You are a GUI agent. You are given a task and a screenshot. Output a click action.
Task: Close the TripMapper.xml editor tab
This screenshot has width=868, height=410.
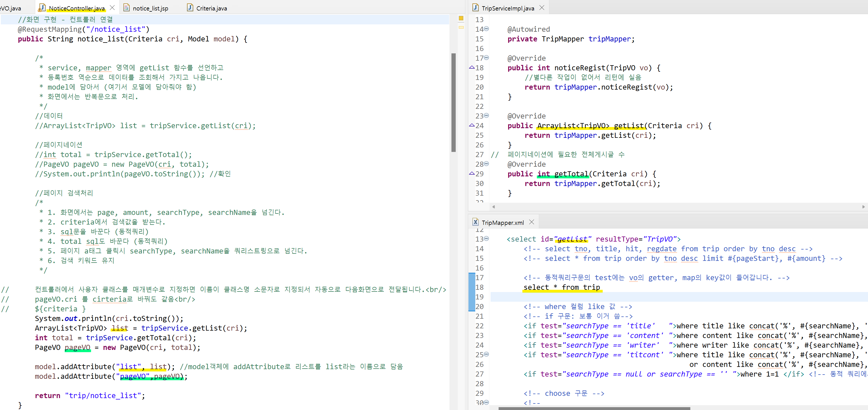(x=532, y=222)
